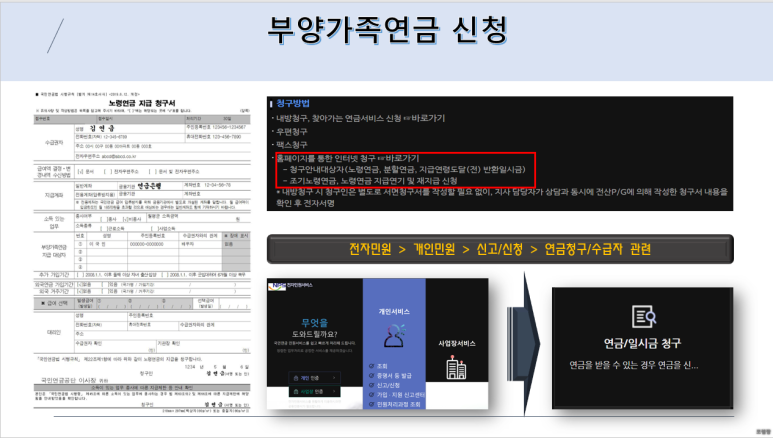Click the 노령연금 지급 청구서 form title
Screen dimensions: 773x438
click(142, 103)
